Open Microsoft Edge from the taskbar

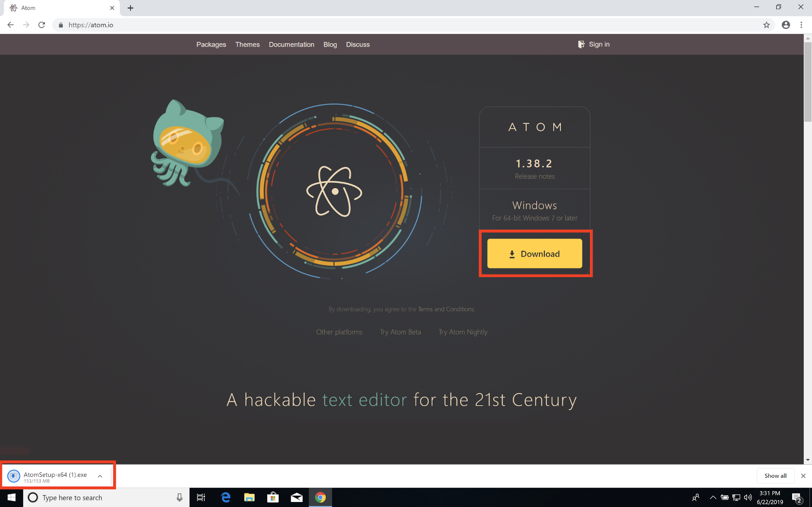tap(225, 497)
